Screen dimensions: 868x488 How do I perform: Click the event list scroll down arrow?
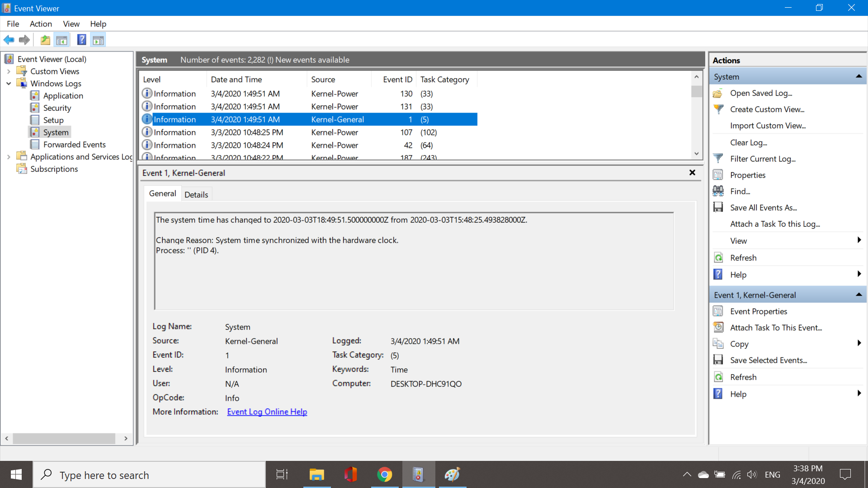click(697, 154)
